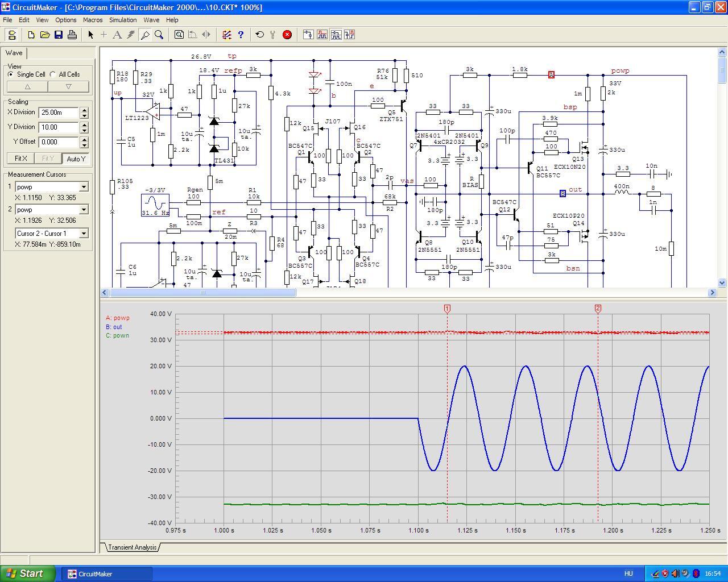Click the print icon in toolbar
728x582 pixels.
tap(72, 35)
